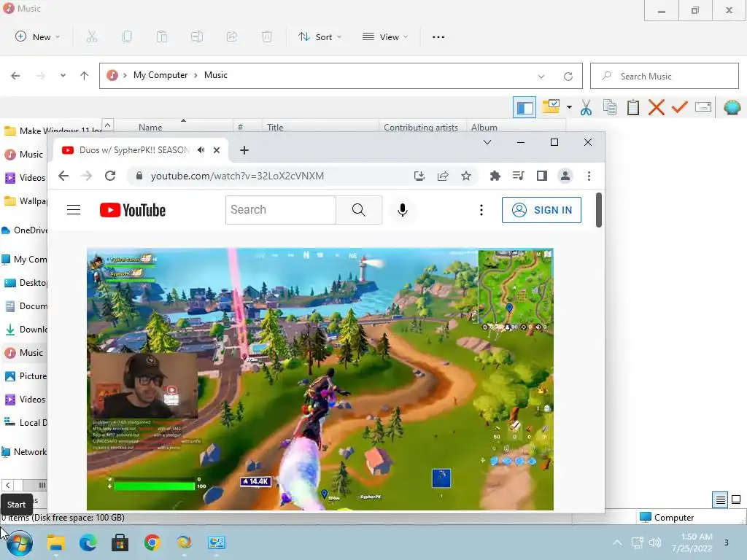747x560 pixels.
Task: Click the Paste icon in Explorer ribbon
Action: [162, 36]
